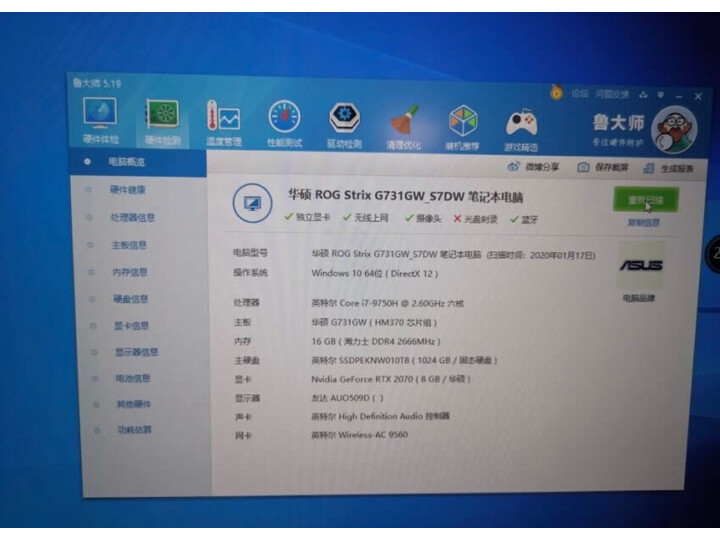Click the 独立显卡 check indicator
Viewport: 720px width, 540px height.
pos(307,217)
